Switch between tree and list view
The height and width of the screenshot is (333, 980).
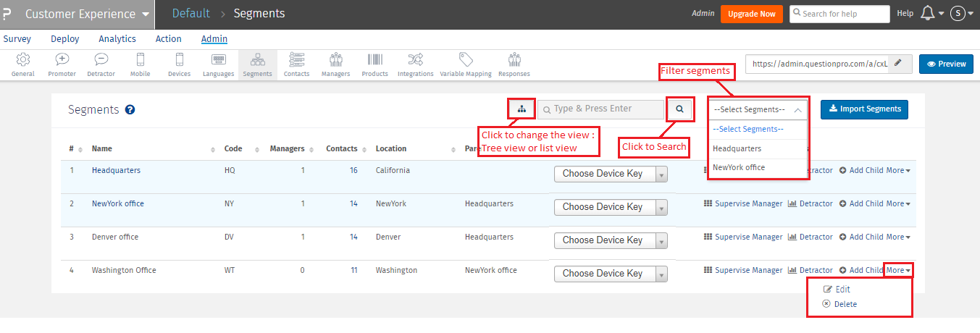click(x=521, y=109)
